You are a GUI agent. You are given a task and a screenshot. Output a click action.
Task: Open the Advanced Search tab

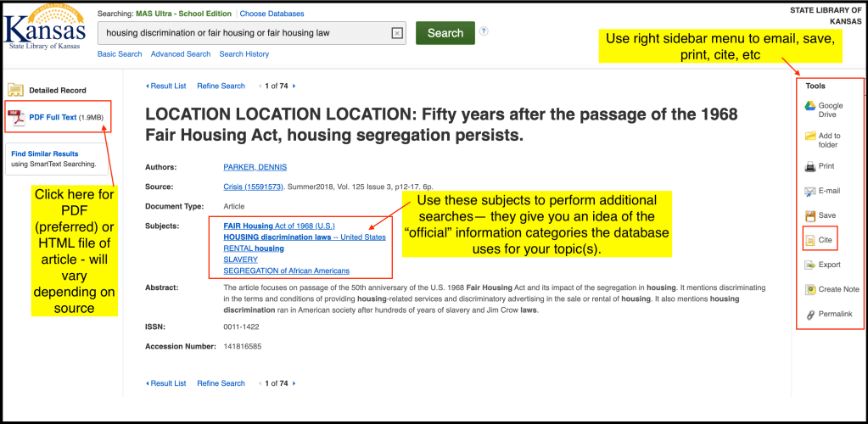181,54
